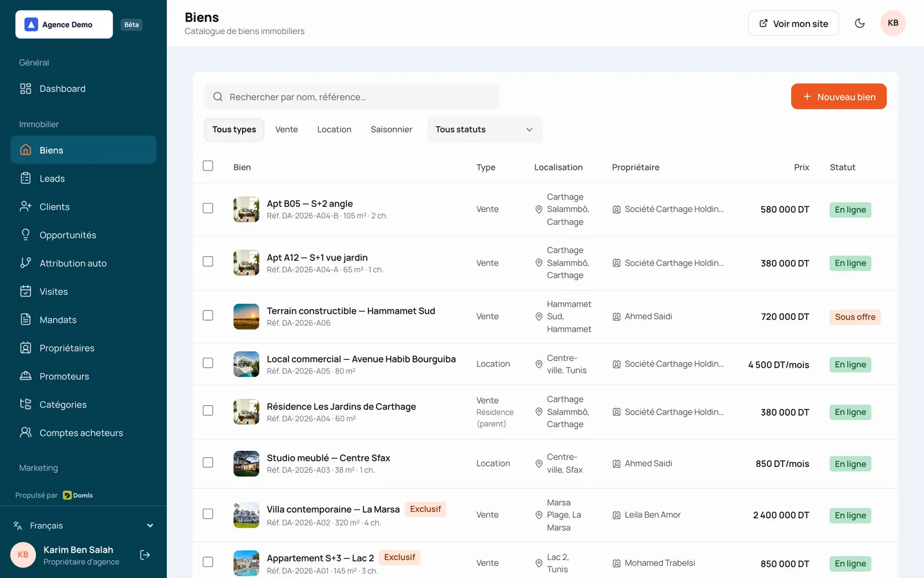Viewport: 924px width, 578px height.
Task: Click the Prix column header
Action: [801, 167]
